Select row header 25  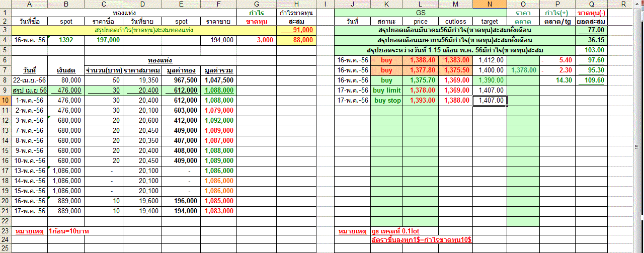point(6,248)
